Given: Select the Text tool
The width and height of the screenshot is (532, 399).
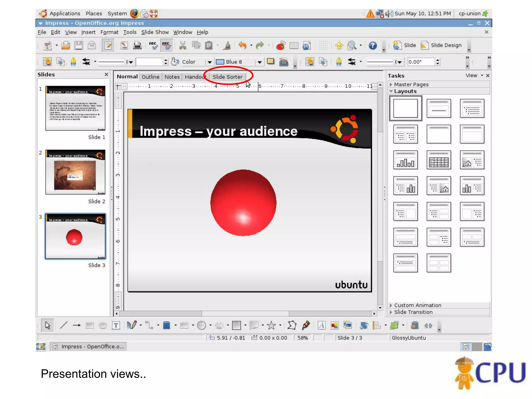Looking at the screenshot, I should click(x=116, y=325).
